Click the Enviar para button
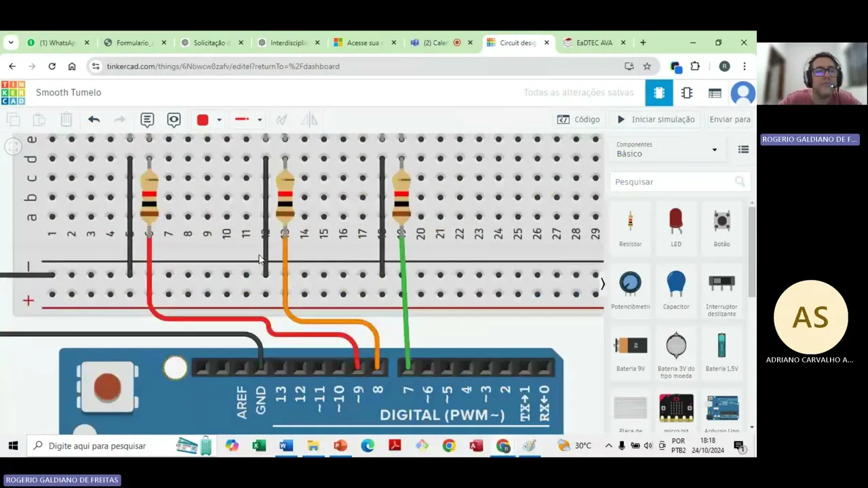This screenshot has width=868, height=488. pos(730,119)
